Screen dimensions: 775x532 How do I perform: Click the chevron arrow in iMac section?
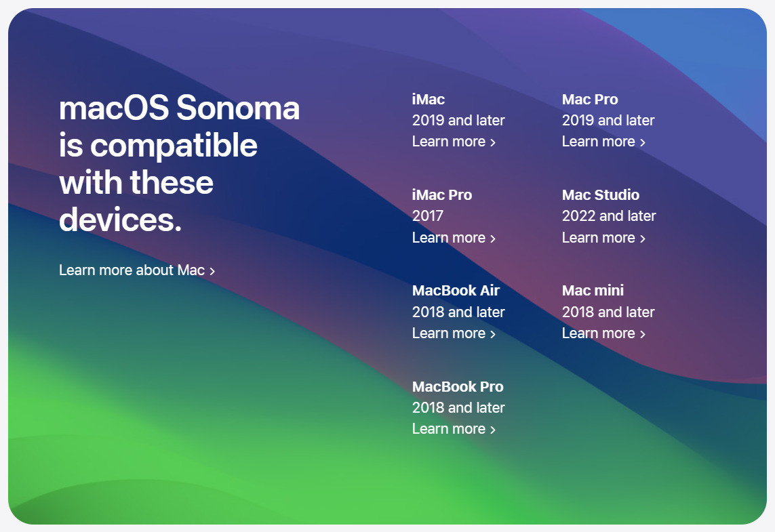[493, 143]
